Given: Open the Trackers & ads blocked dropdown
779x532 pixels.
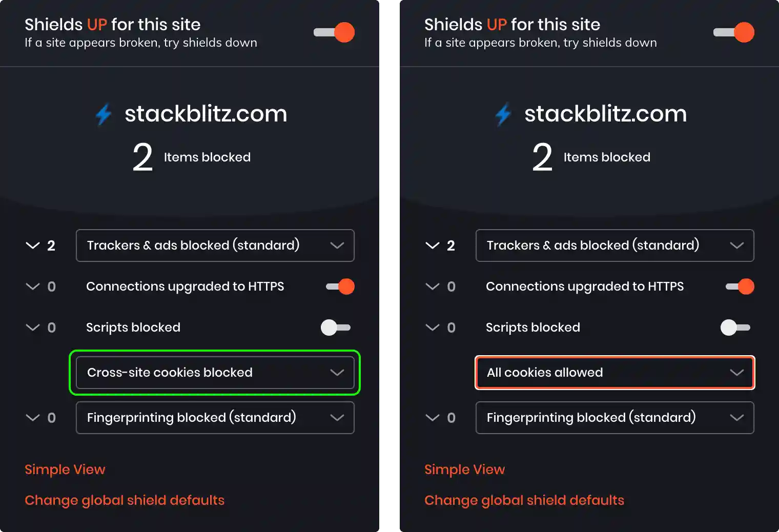Looking at the screenshot, I should coord(215,245).
